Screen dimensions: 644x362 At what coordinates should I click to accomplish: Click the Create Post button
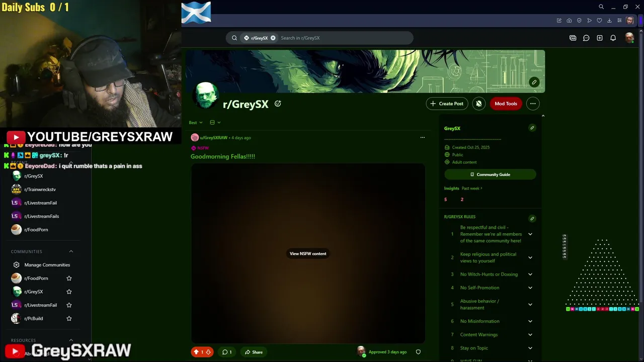447,104
